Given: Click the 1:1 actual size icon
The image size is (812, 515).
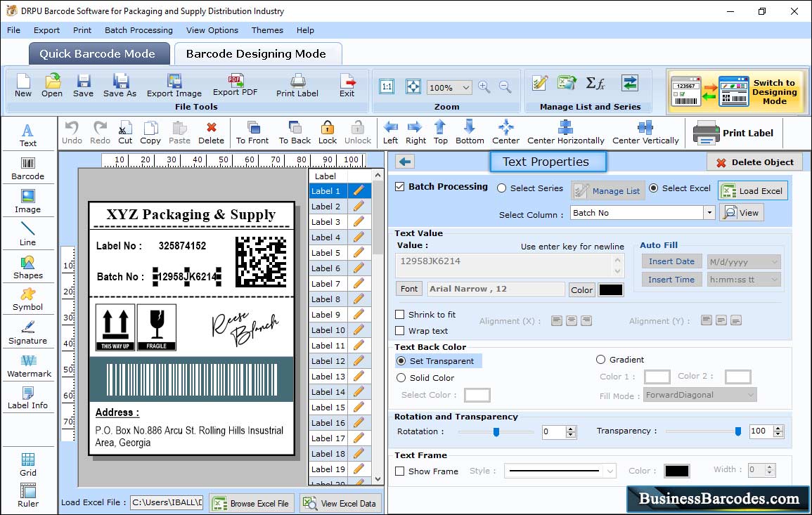Looking at the screenshot, I should 387,86.
